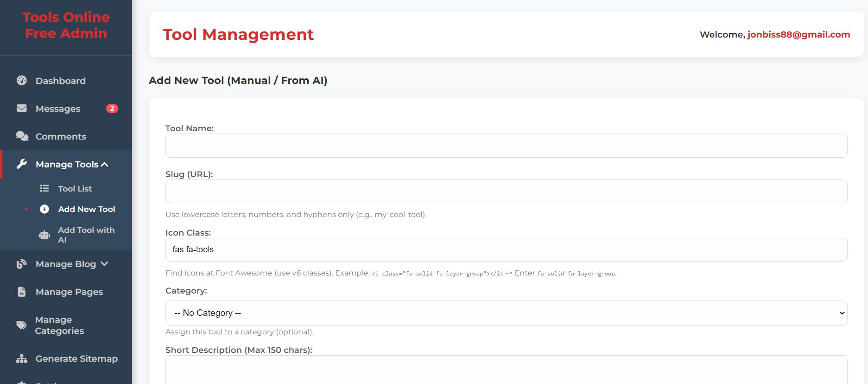Click the Messages envelope icon

tap(22, 108)
